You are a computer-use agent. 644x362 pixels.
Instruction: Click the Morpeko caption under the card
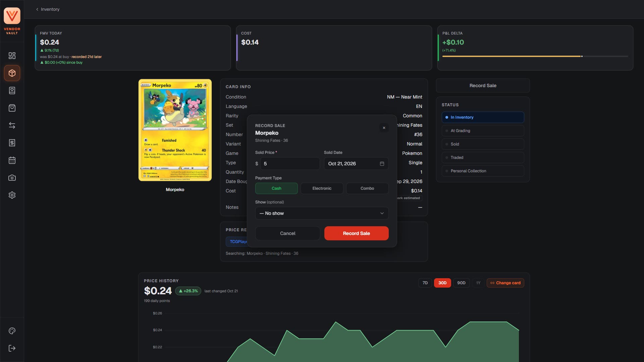[175, 190]
